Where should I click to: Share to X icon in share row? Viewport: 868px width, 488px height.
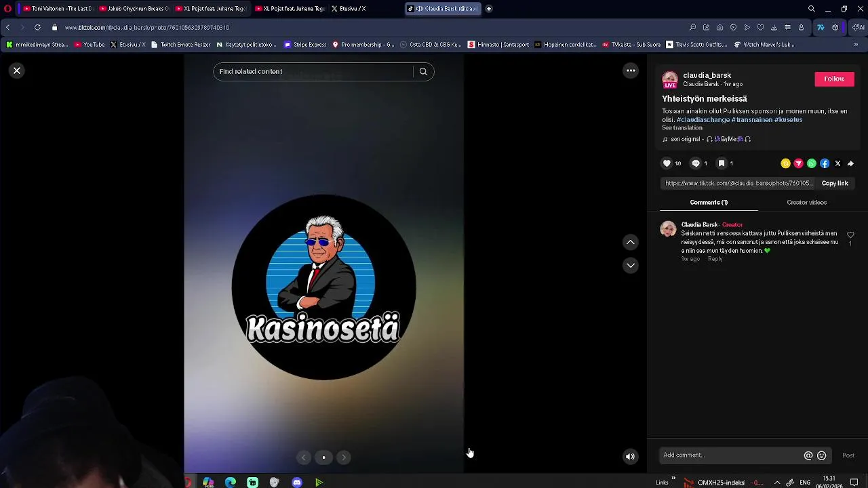837,163
